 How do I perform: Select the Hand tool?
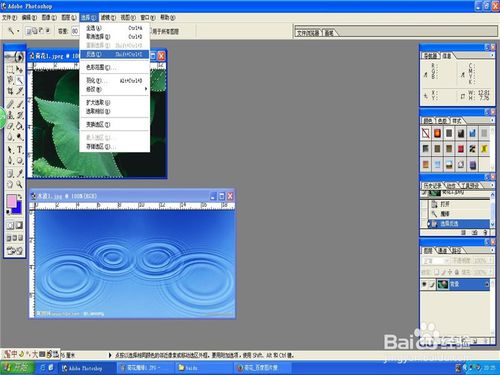[x=10, y=184]
